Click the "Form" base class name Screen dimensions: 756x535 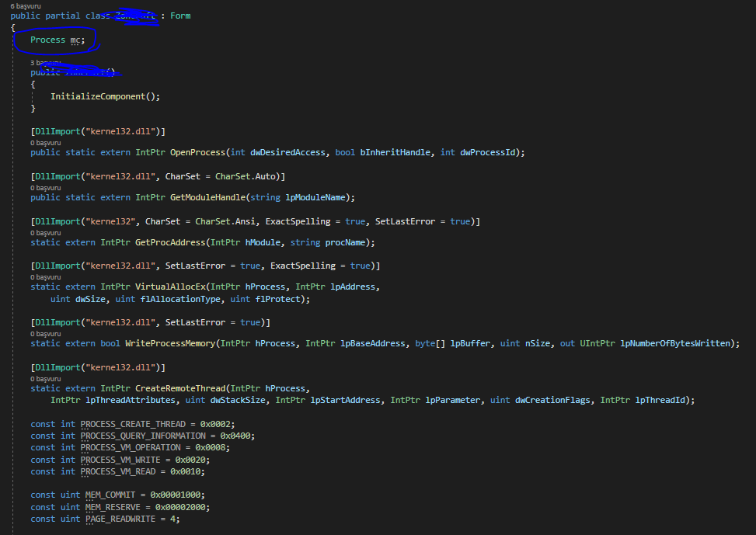click(x=180, y=16)
